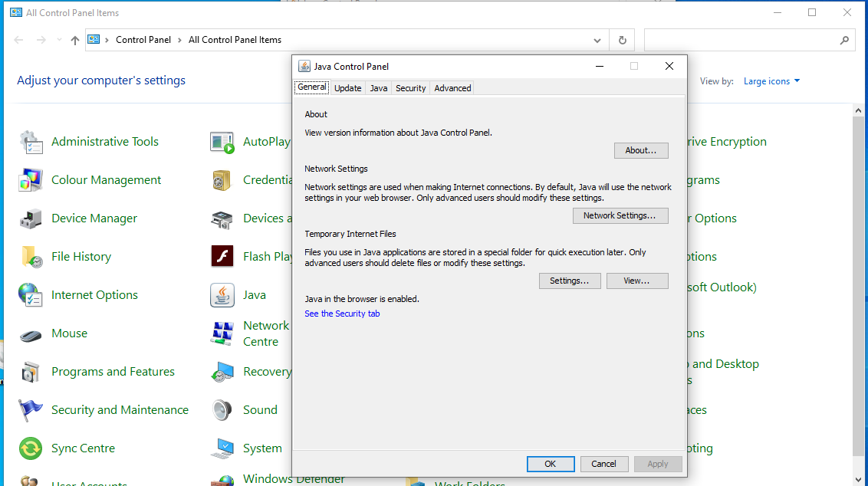Click the Control Panel search box
Image resolution: width=868 pixels, height=486 pixels.
click(x=741, y=41)
